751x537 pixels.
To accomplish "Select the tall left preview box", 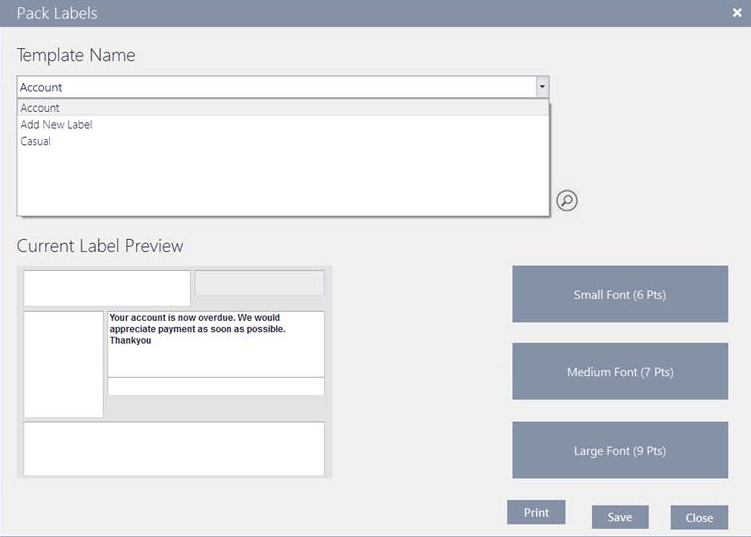I will coord(63,364).
